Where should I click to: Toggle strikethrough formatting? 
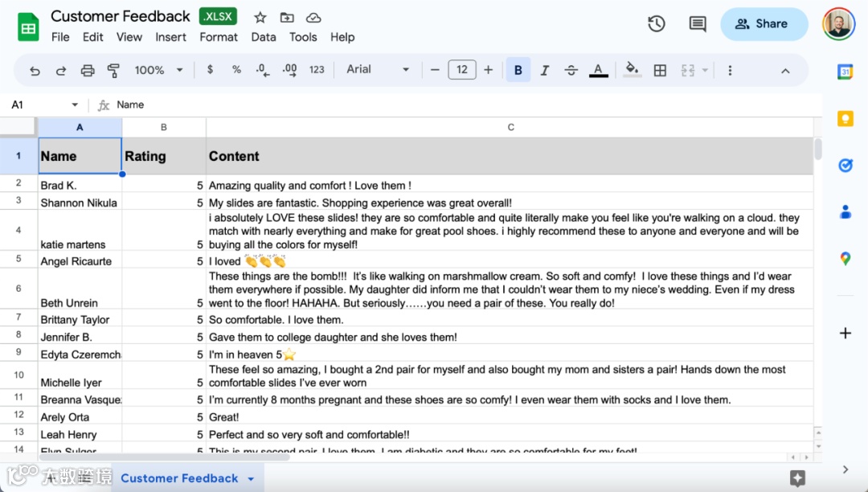coord(571,70)
